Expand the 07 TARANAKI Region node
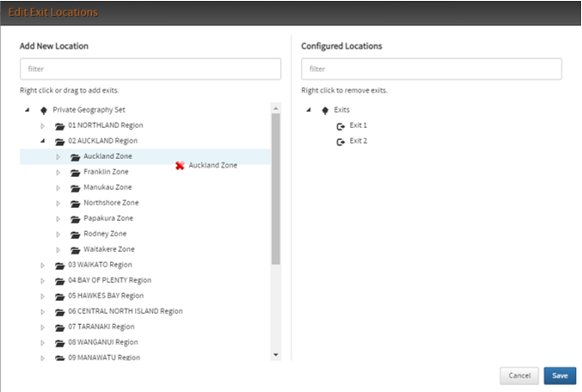582x392 pixels. (x=42, y=328)
